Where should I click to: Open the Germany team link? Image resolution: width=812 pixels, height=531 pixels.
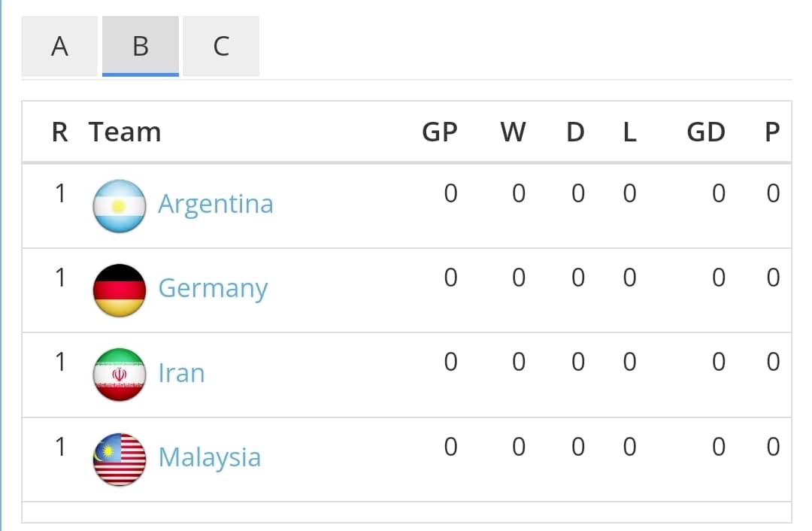click(x=213, y=289)
